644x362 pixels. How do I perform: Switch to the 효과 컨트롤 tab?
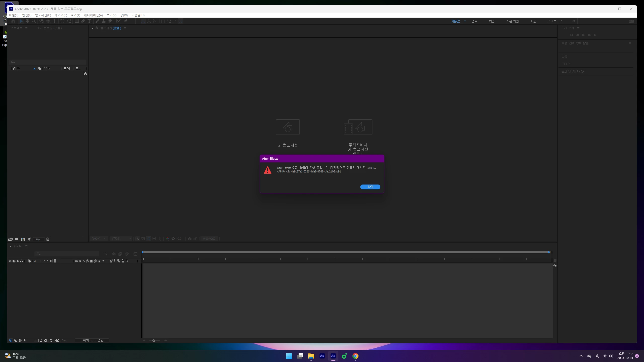(49, 28)
